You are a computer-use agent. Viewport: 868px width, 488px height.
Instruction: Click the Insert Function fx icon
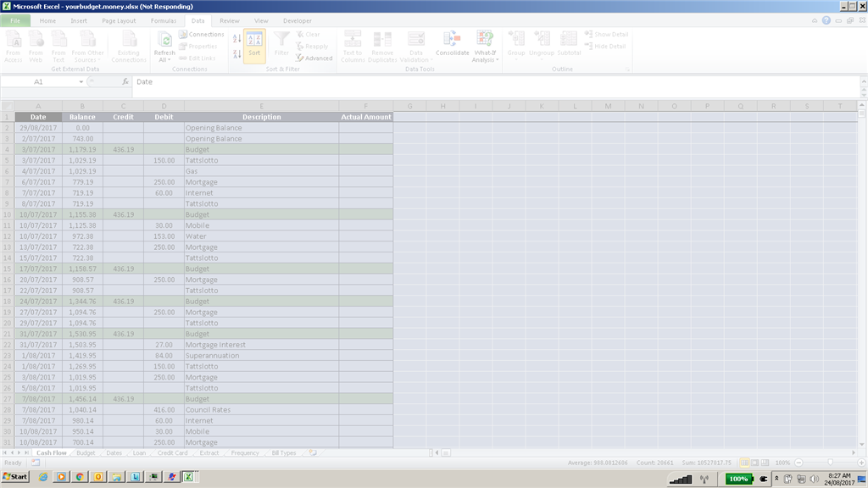coord(125,82)
